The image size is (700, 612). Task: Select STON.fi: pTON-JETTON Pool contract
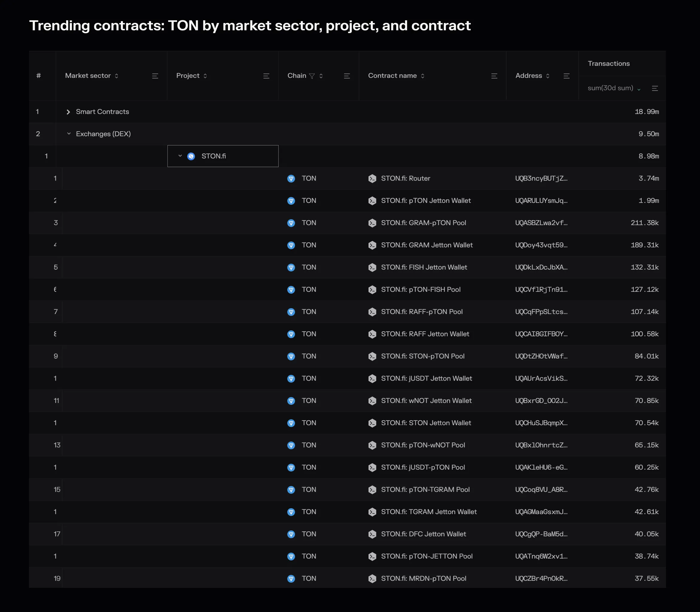(x=427, y=556)
